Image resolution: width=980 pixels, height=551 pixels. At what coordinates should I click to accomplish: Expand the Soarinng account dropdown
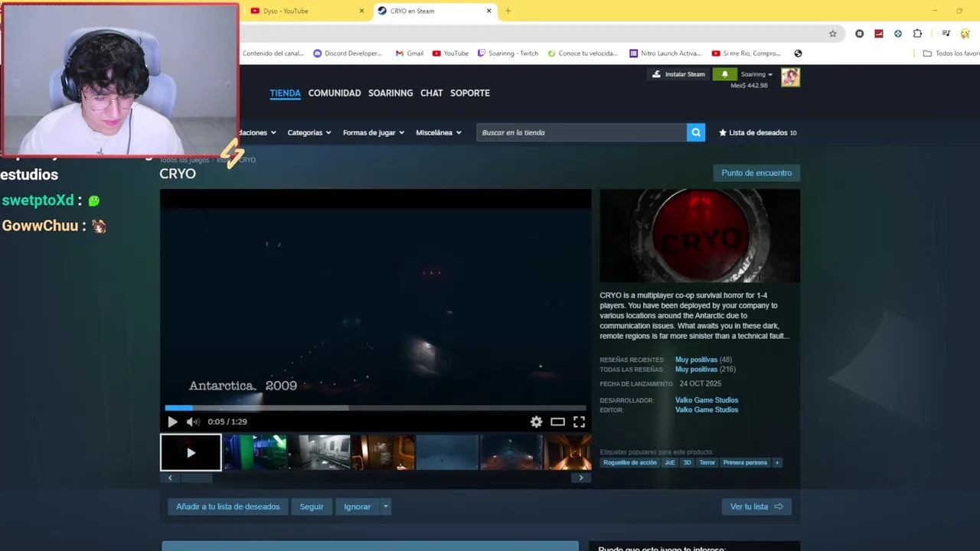pos(756,74)
